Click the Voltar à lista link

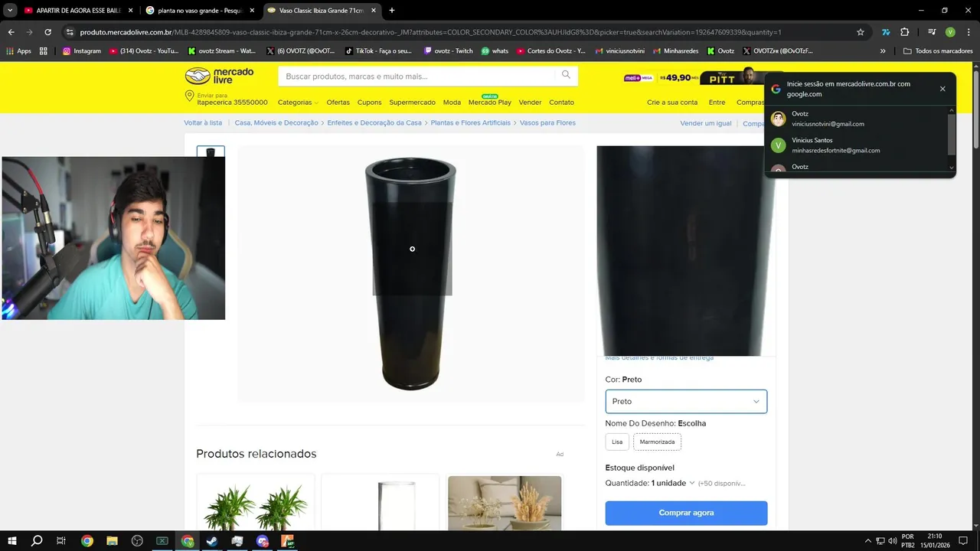pyautogui.click(x=203, y=122)
